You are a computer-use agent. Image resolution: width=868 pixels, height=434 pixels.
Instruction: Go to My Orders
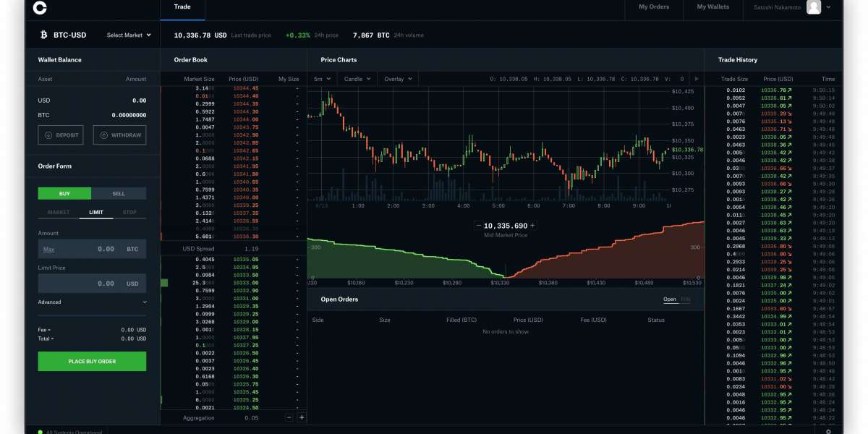click(654, 7)
